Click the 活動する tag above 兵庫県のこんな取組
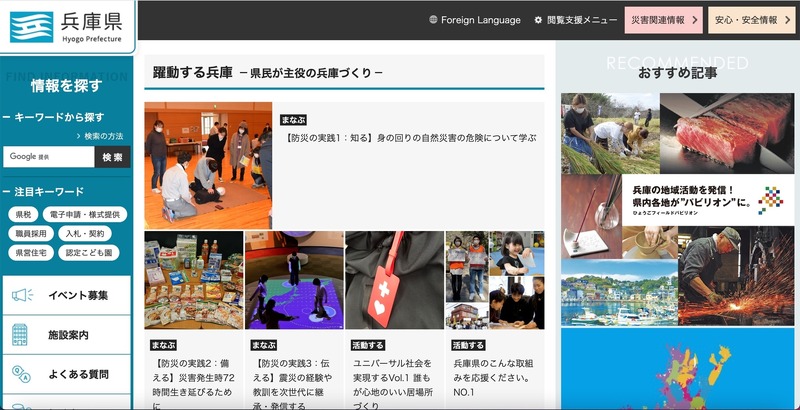 [x=468, y=345]
